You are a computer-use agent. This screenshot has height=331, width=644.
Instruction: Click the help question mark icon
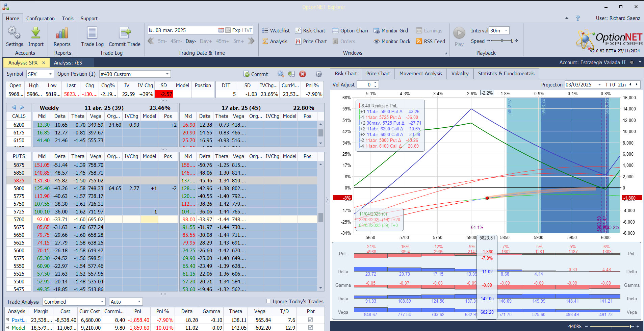click(x=578, y=18)
